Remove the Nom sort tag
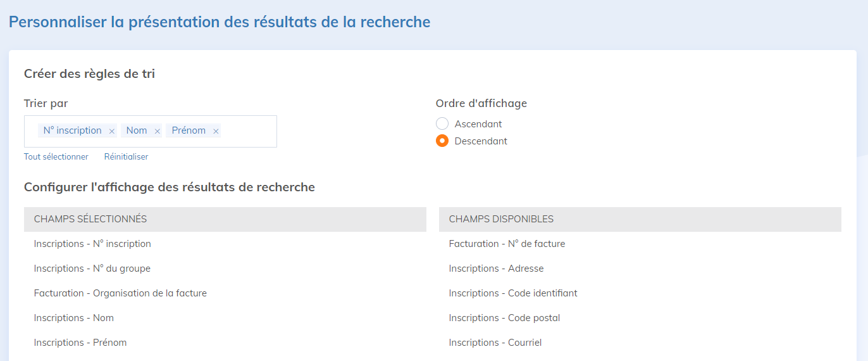868x361 pixels. point(158,131)
